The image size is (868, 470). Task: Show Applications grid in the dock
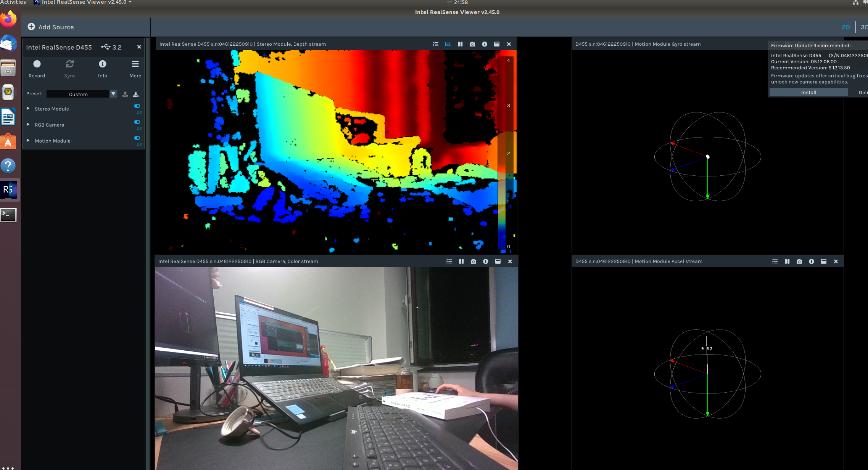pyautogui.click(x=8, y=468)
